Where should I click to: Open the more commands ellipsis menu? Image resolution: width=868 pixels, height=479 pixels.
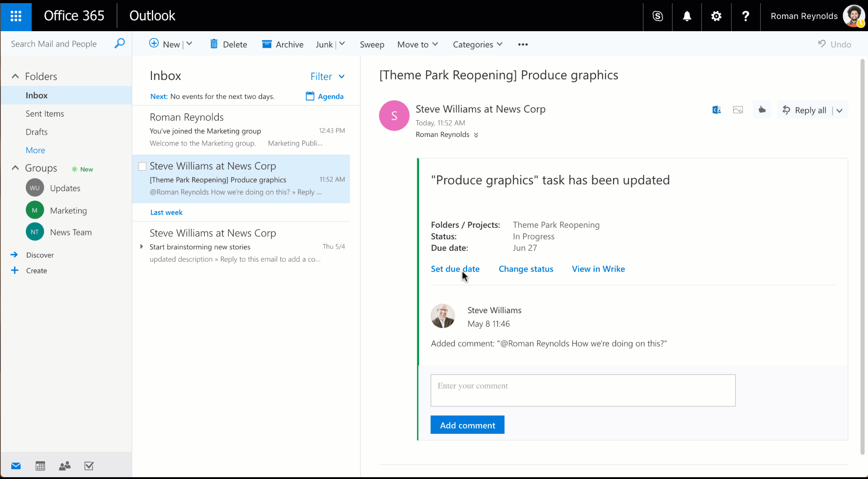point(523,44)
